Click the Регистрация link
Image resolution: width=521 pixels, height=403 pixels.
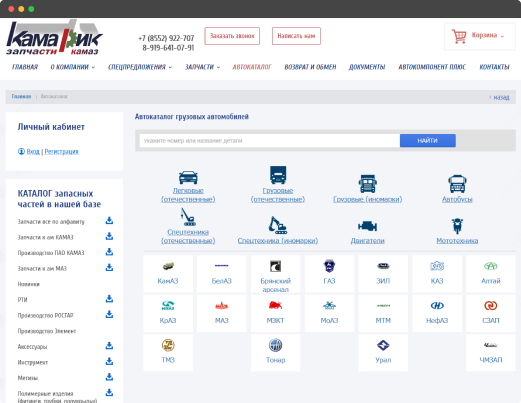point(61,152)
